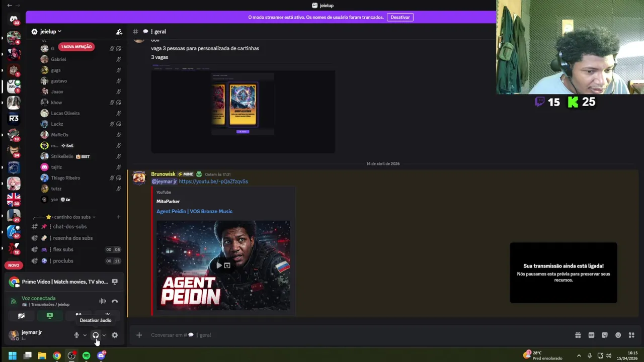
Task: Open OBS Studio from the taskbar
Action: [x=71, y=355]
